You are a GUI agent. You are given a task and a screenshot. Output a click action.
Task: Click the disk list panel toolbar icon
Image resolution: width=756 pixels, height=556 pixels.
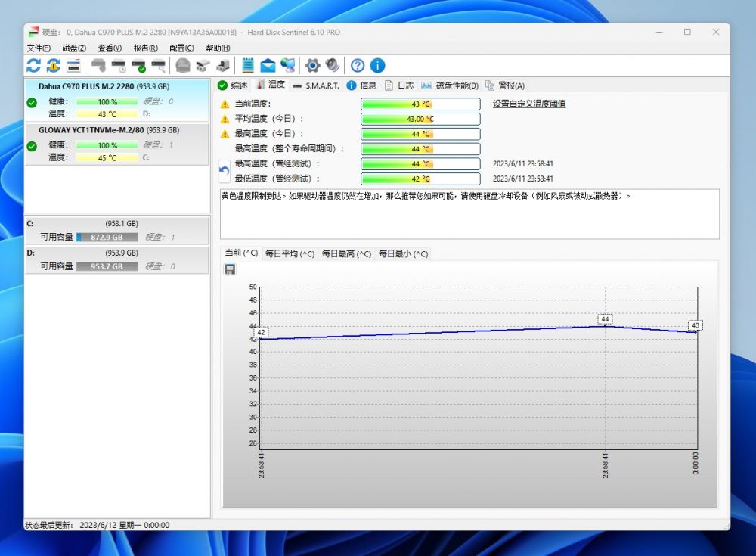click(x=74, y=65)
